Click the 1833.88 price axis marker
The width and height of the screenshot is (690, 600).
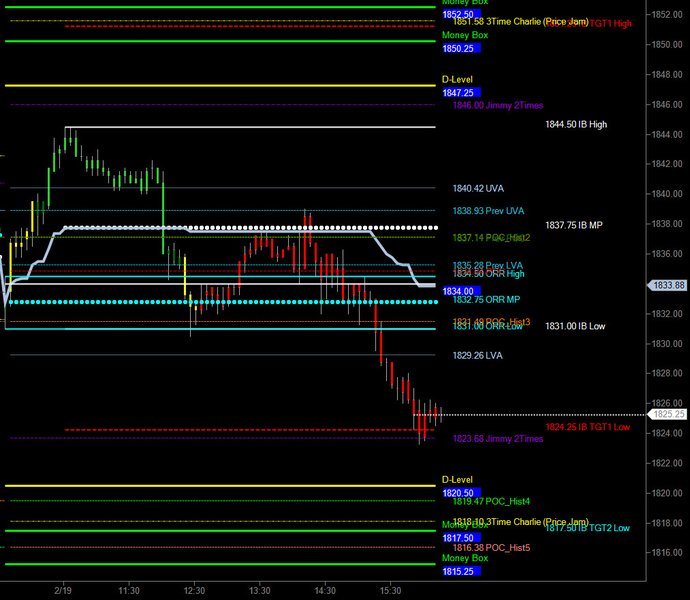(x=666, y=285)
